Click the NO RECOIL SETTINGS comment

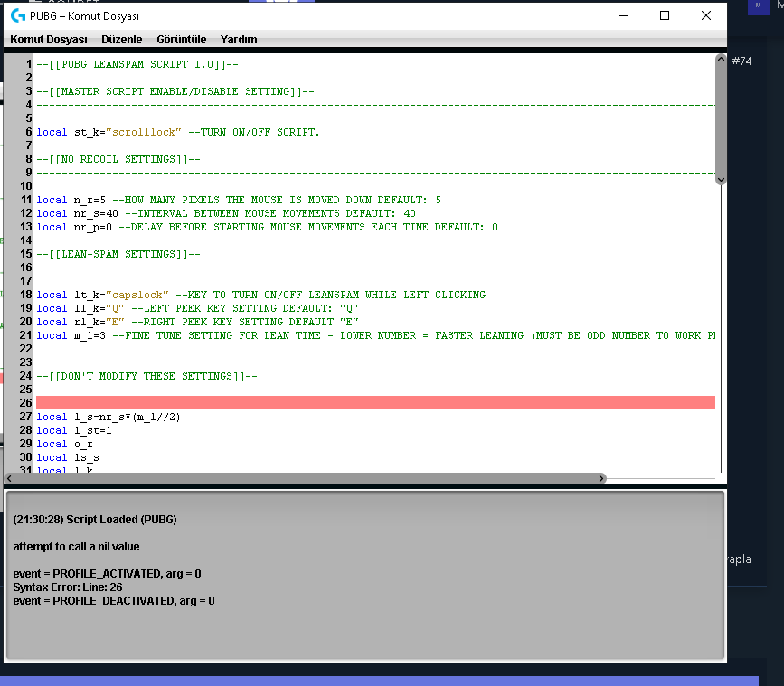118,159
